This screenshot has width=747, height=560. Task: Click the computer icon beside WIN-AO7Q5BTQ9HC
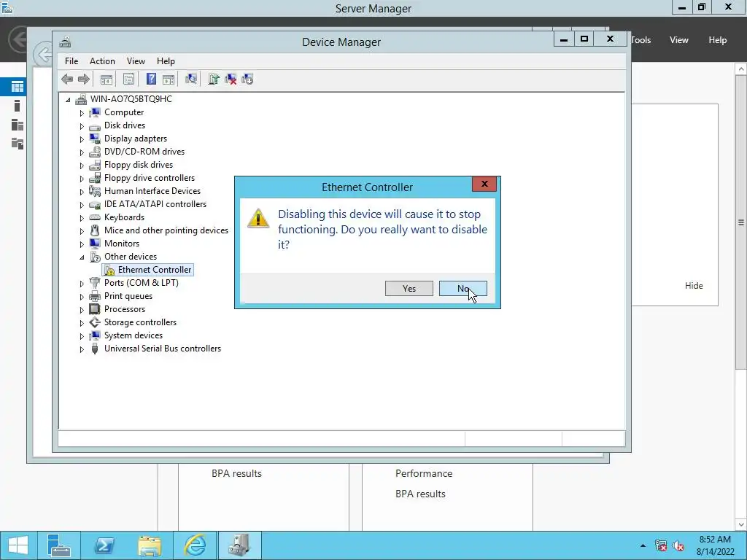[x=82, y=99]
